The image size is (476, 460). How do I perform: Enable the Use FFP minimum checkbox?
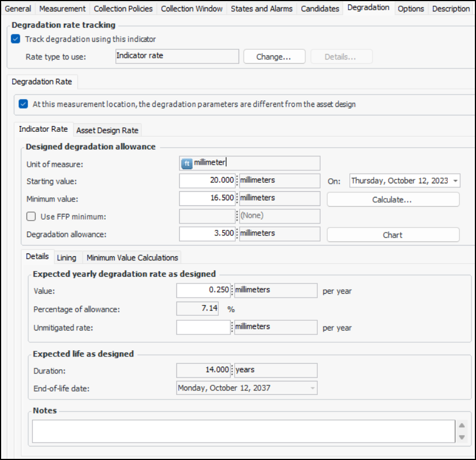click(31, 216)
